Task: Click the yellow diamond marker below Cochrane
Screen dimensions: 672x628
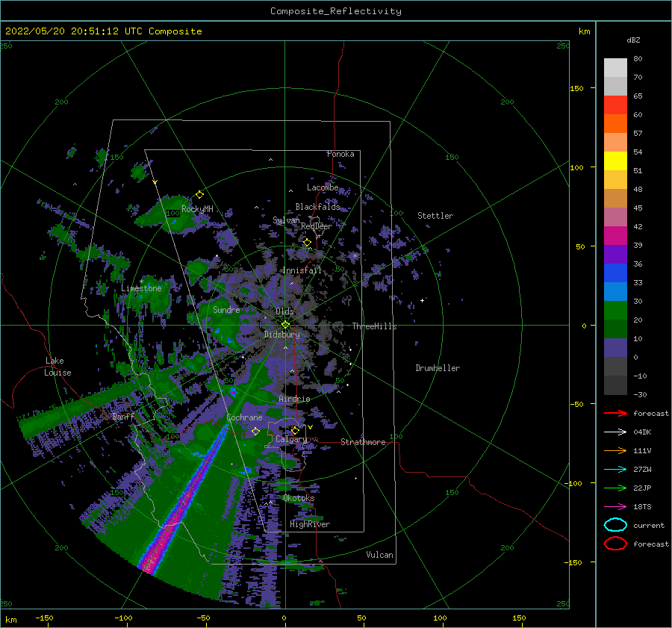Action: click(255, 431)
